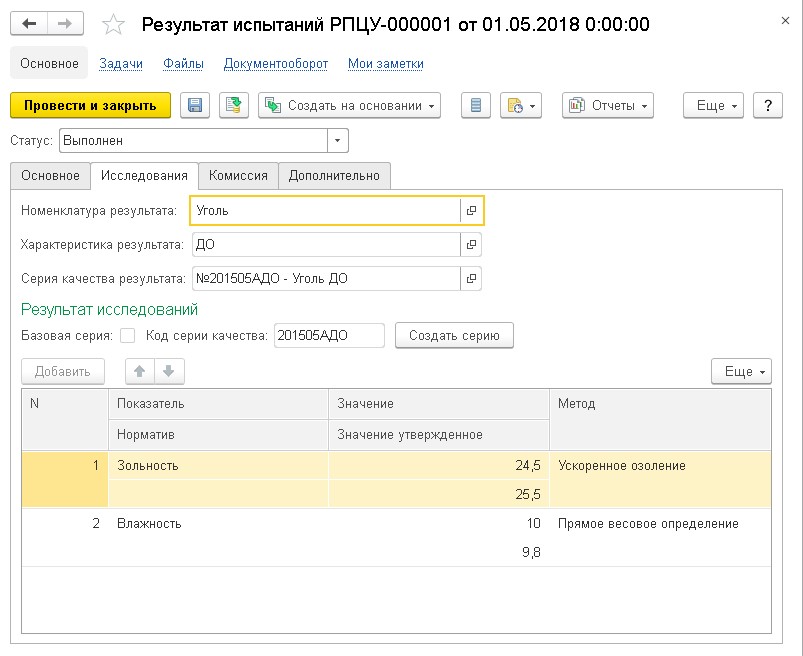Open the Создать на основании dropdown

click(x=349, y=106)
